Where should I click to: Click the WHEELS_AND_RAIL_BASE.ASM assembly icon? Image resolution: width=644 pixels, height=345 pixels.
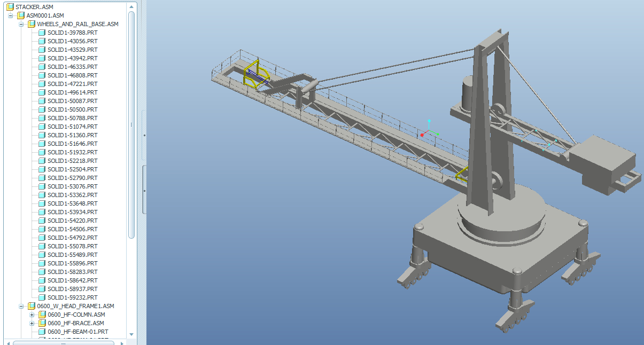click(x=32, y=24)
